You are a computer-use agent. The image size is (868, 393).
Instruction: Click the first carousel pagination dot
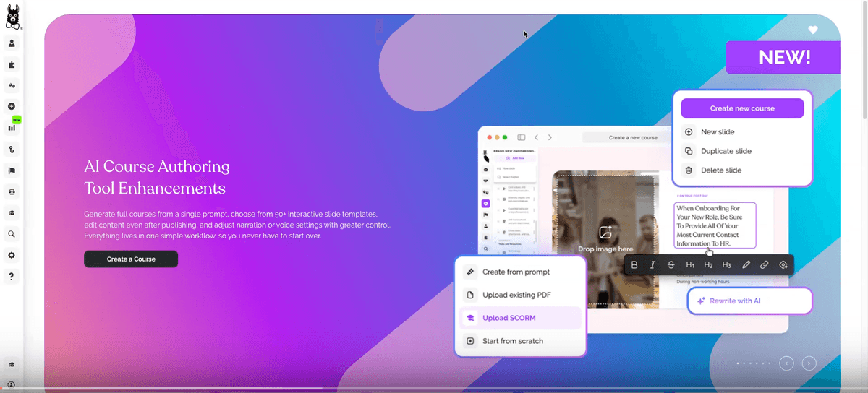click(x=738, y=363)
